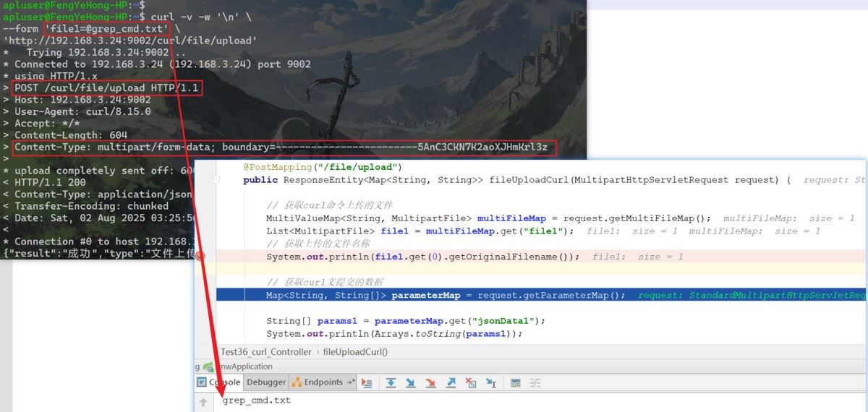The width and height of the screenshot is (868, 412).
Task: Select fileUploadCurl() in the breadcrumb
Action: [x=355, y=352]
